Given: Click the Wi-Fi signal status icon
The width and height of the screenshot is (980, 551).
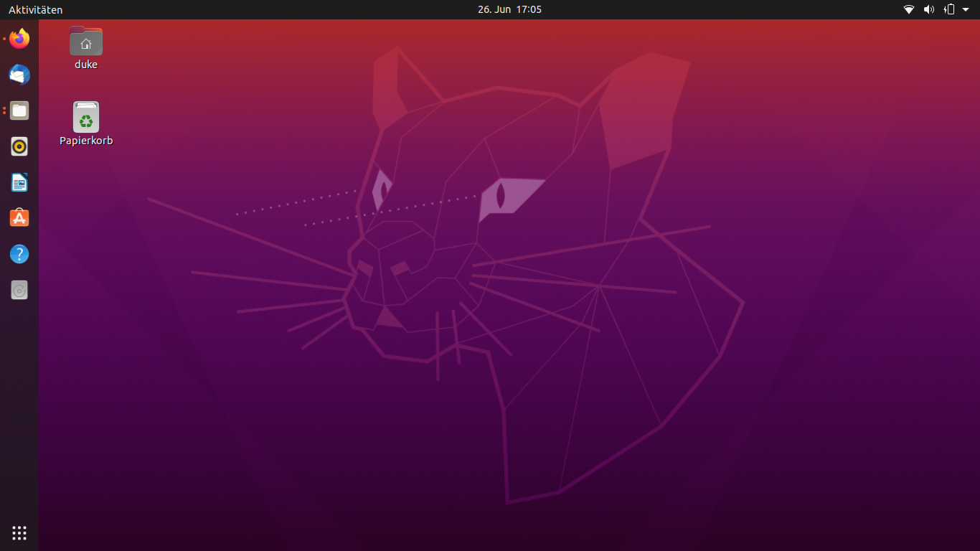Looking at the screenshot, I should coord(909,10).
